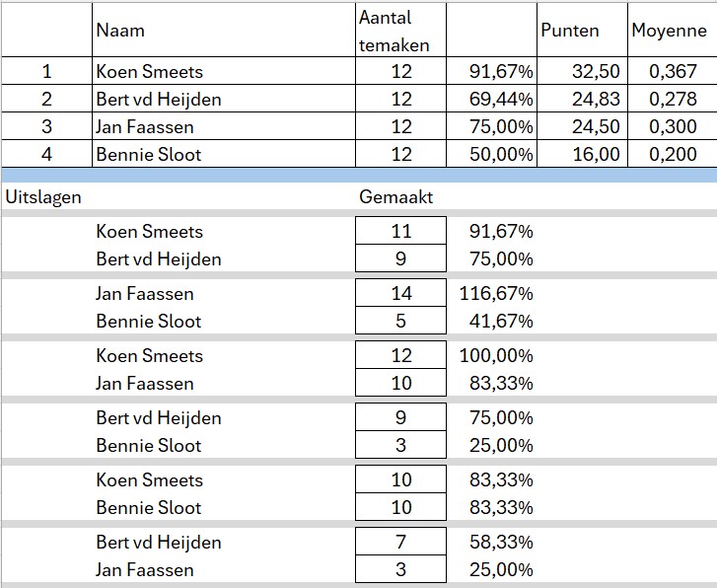Screen dimensions: 717x588
Task: Click the Gemaakt box showing 5
Action: tap(400, 322)
